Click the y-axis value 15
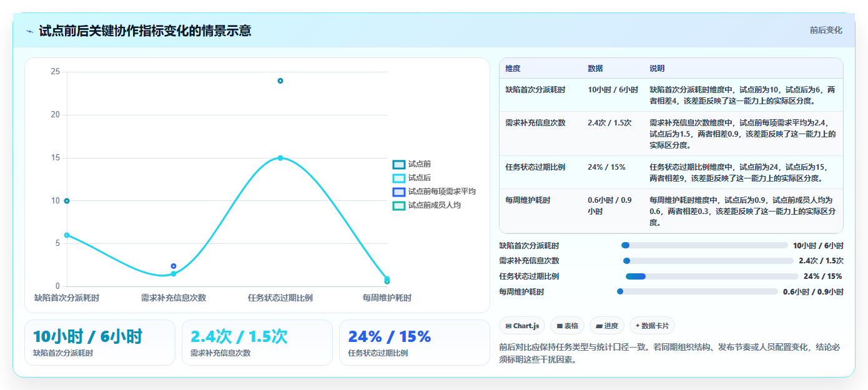 (56, 158)
